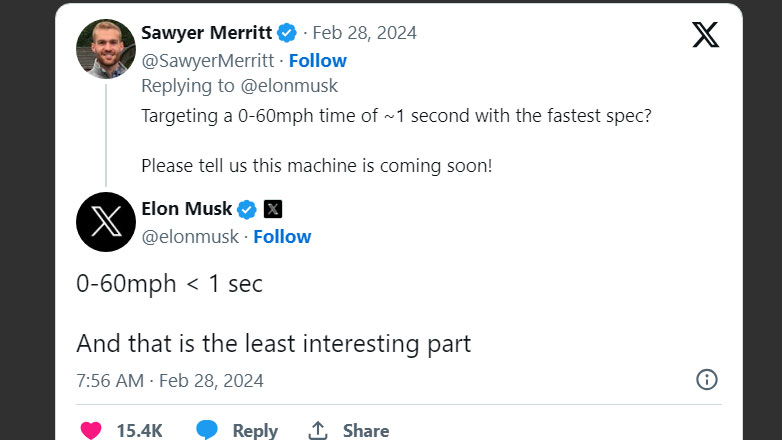Click the X affiliate badge beside Elon Musk
The height and width of the screenshot is (440, 782).
click(x=273, y=209)
